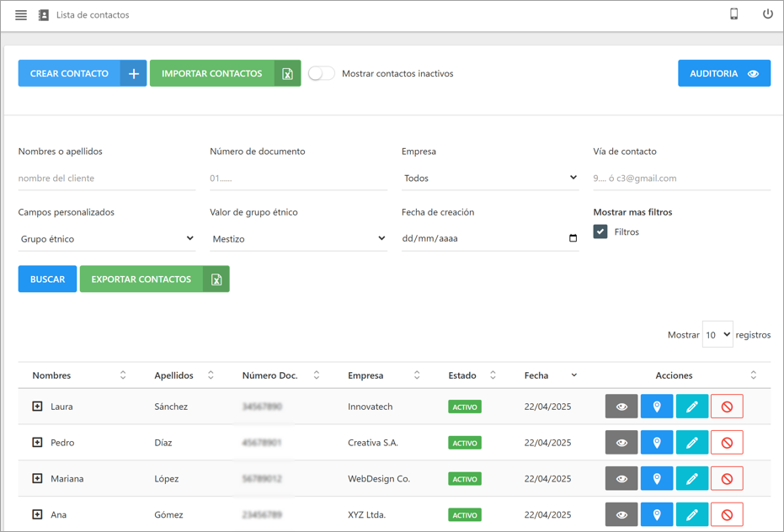Uncheck the Filtros checkbox

[600, 231]
